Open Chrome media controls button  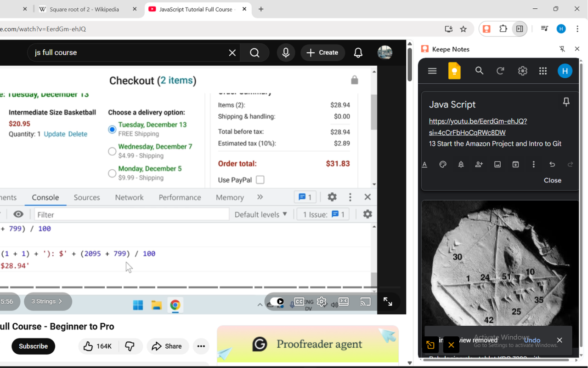[544, 29]
